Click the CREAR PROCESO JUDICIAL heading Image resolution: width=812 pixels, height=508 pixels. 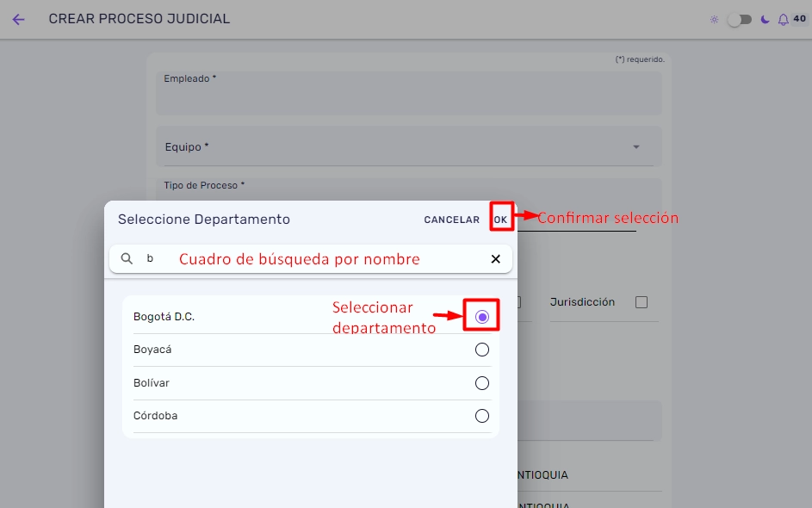tap(139, 19)
